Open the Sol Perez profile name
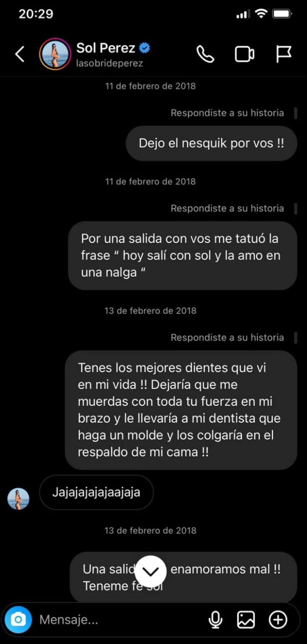 click(x=106, y=48)
